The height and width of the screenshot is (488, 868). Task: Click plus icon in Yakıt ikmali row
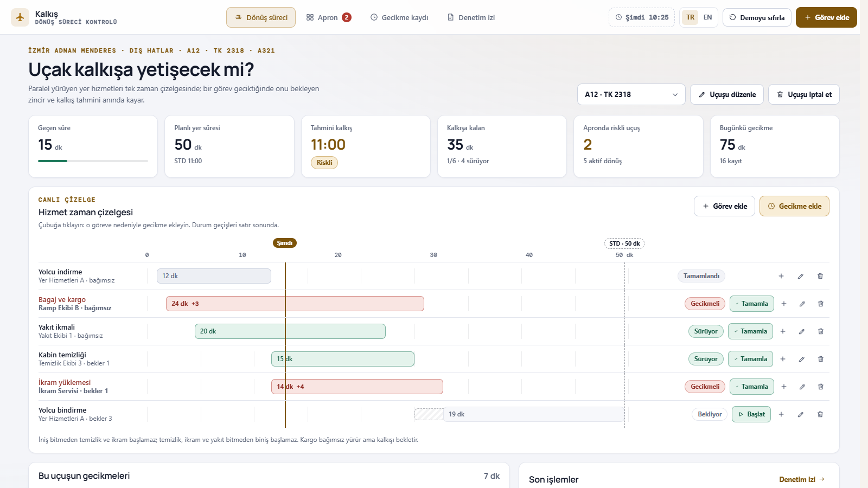[783, 331]
